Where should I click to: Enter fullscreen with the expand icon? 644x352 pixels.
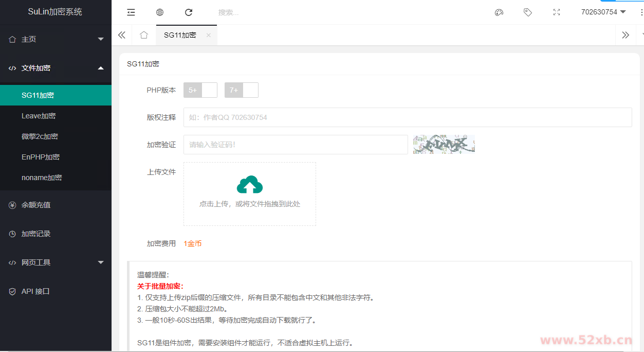click(556, 12)
